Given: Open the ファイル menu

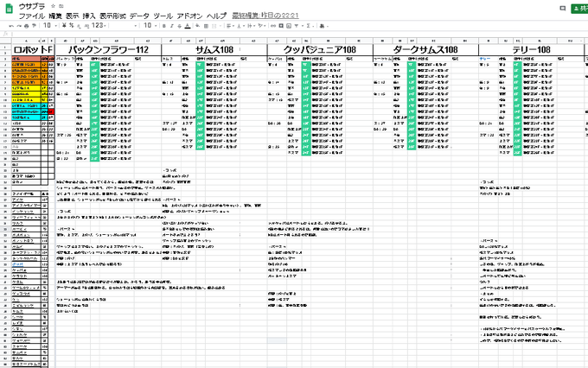Looking at the screenshot, I should 31,16.
